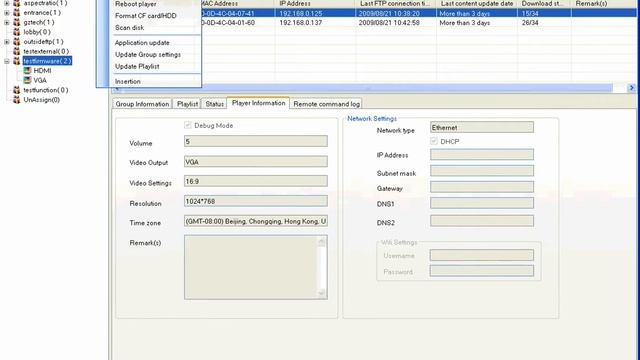Viewport: 640px width, 360px height.
Task: Open the Player Information tab
Action: tap(258, 103)
